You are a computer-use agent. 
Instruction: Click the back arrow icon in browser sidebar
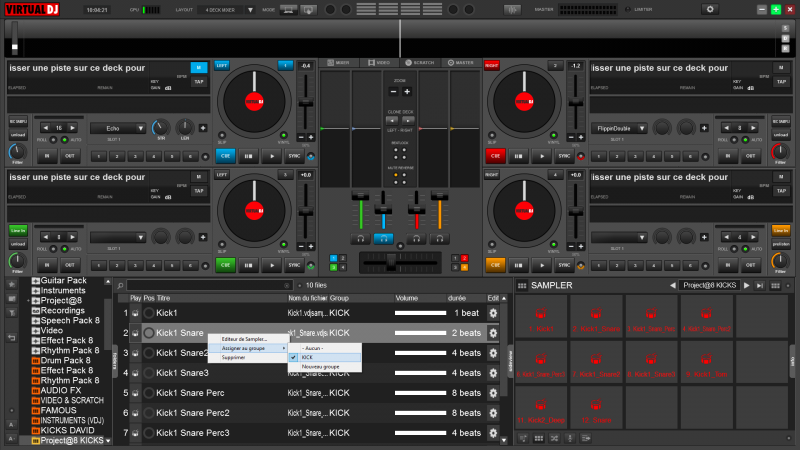[x=12, y=338]
